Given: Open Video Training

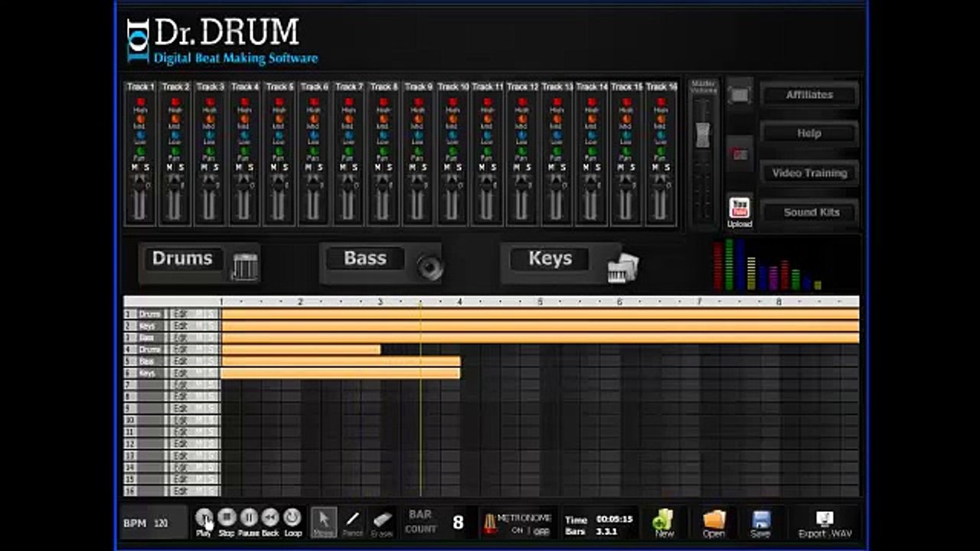Looking at the screenshot, I should (x=810, y=173).
